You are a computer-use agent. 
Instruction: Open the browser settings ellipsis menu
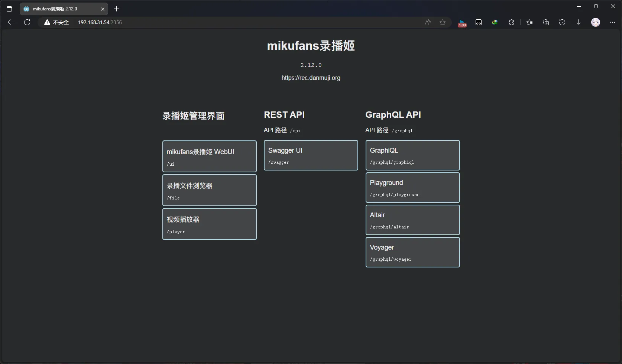[x=613, y=22]
